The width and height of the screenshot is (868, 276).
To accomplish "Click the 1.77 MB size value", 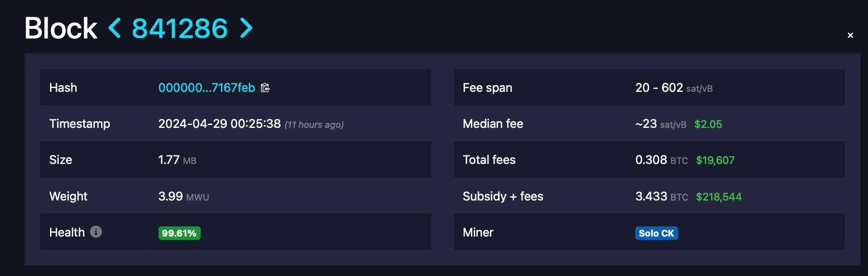I will tap(177, 160).
